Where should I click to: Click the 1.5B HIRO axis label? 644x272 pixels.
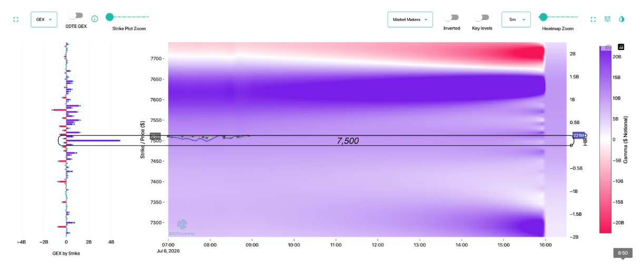tap(576, 77)
